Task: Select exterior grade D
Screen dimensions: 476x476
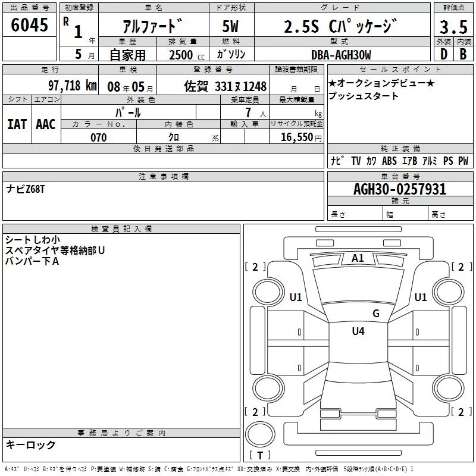Action: (443, 54)
